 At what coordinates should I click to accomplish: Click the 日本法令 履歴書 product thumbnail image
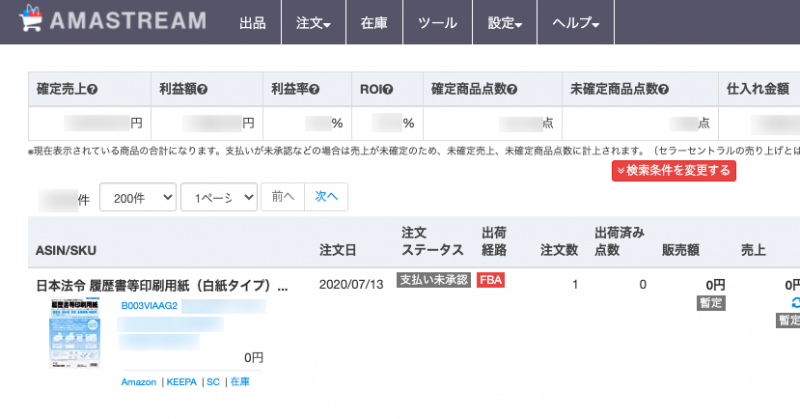pyautogui.click(x=75, y=333)
